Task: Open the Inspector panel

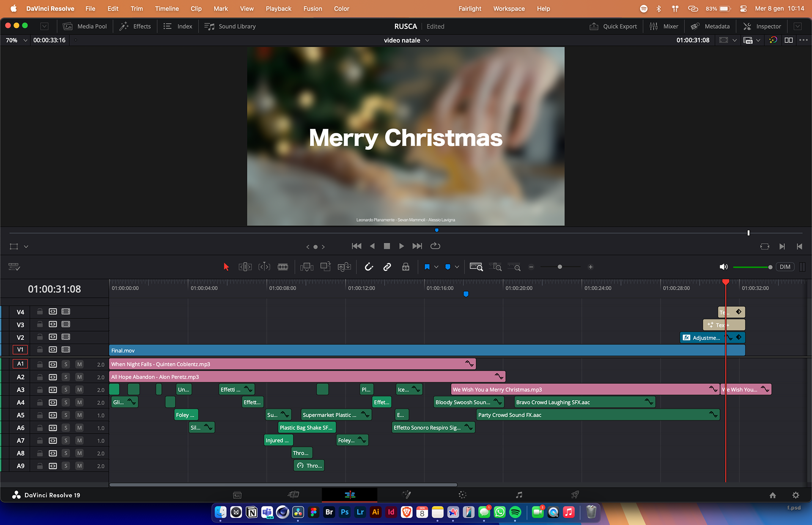Action: 762,26
